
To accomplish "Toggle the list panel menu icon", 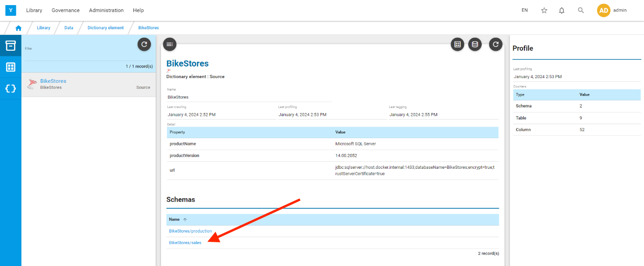I will click(170, 44).
